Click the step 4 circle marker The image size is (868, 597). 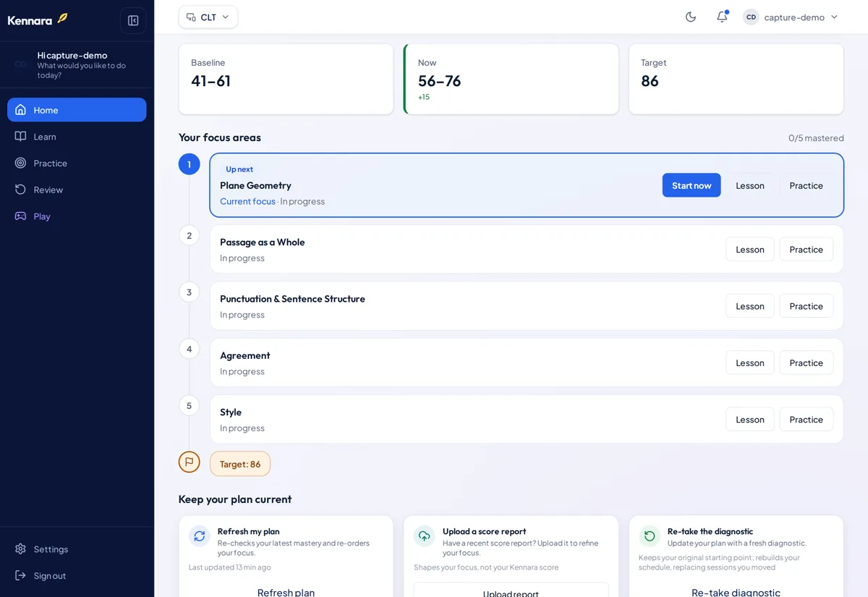pyautogui.click(x=190, y=349)
